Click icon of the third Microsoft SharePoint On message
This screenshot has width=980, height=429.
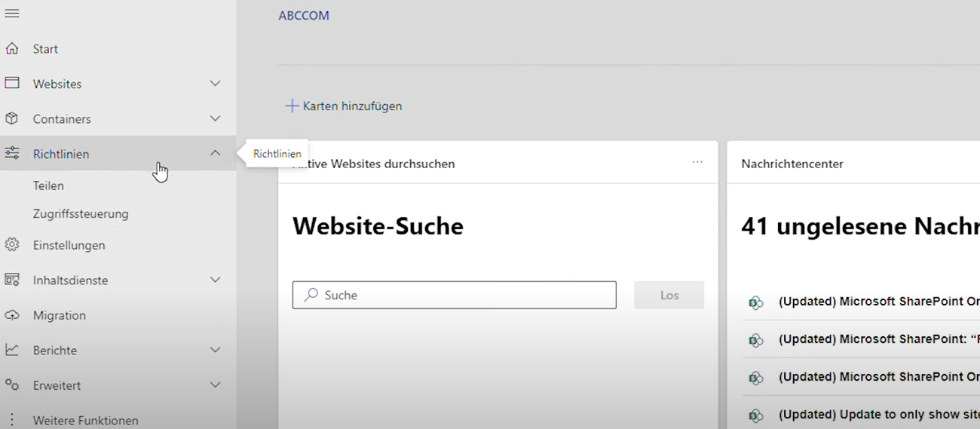[x=755, y=378]
